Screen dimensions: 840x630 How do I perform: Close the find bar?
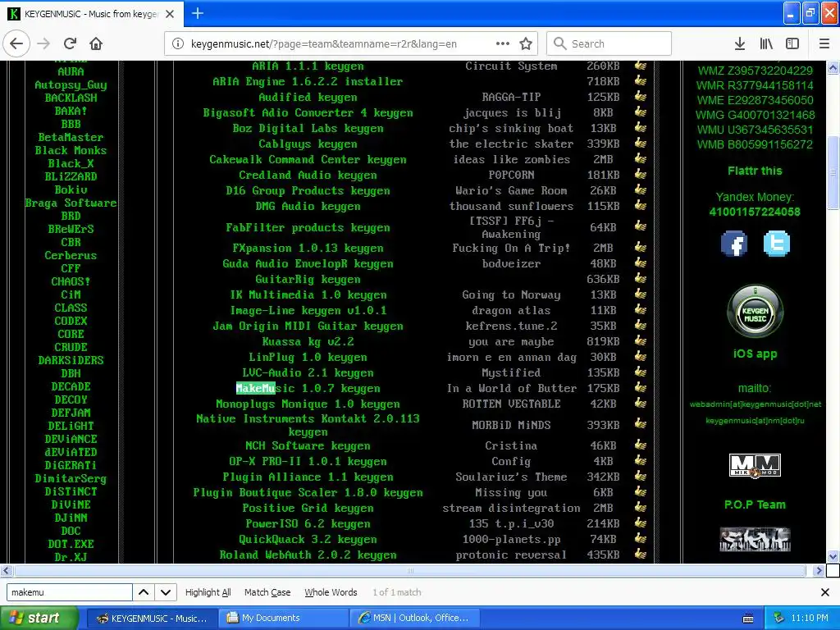pos(825,592)
